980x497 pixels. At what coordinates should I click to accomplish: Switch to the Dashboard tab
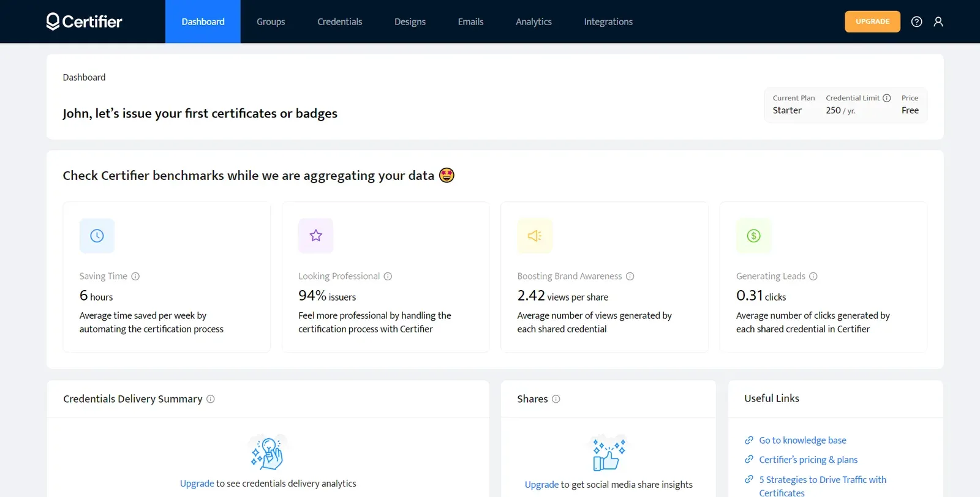(203, 21)
